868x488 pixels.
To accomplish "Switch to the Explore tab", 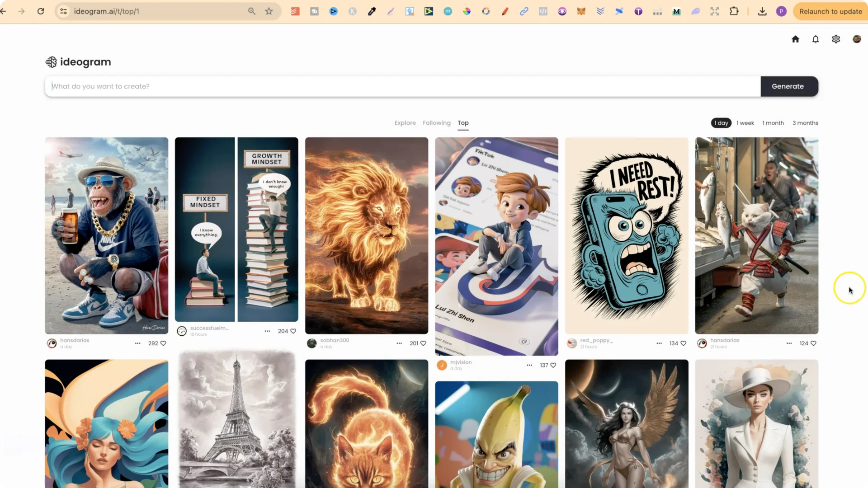I will pyautogui.click(x=405, y=122).
